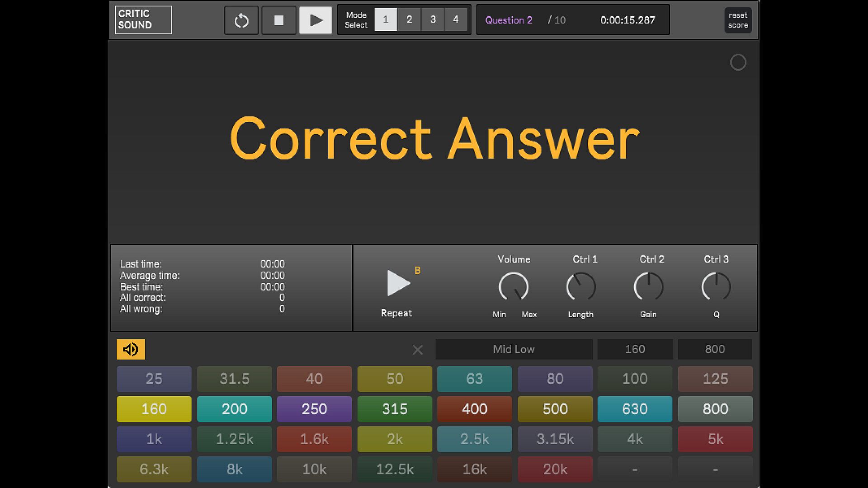Open the 160 lower frequency box

point(635,349)
